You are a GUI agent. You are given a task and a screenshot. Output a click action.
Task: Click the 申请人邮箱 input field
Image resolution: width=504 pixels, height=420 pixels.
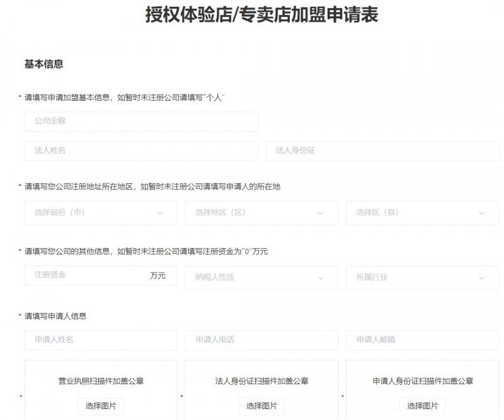click(422, 340)
